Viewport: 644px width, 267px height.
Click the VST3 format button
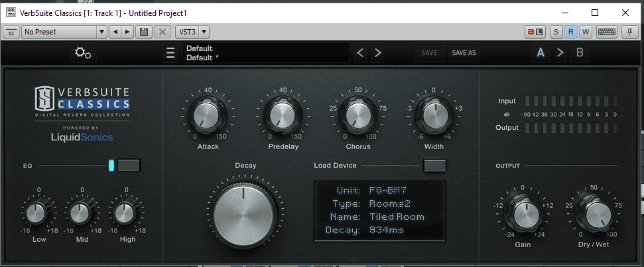[x=188, y=32]
